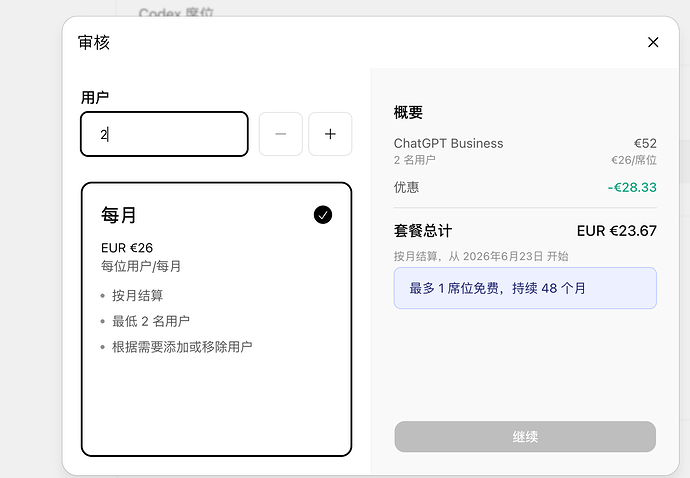The width and height of the screenshot is (690, 478).
Task: Select the 每月 billing plan checkmark
Action: point(323,215)
